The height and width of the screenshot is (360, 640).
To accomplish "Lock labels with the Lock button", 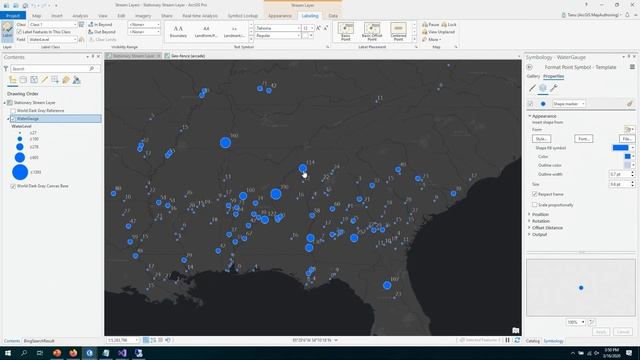I will coord(449,24).
